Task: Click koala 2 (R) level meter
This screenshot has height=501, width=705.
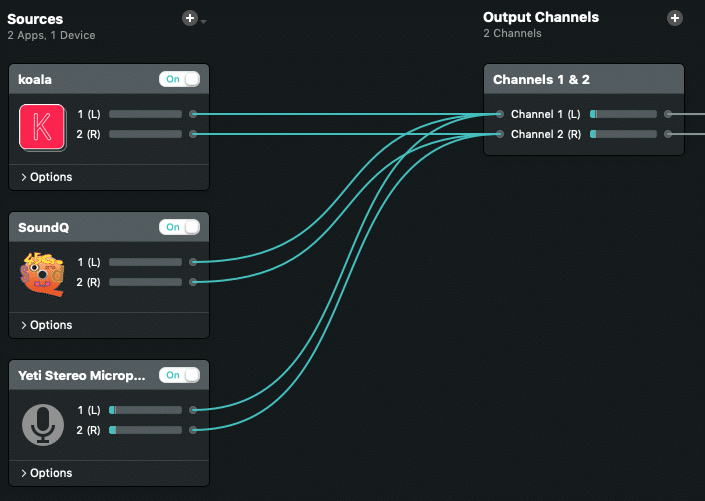Action: pos(145,134)
